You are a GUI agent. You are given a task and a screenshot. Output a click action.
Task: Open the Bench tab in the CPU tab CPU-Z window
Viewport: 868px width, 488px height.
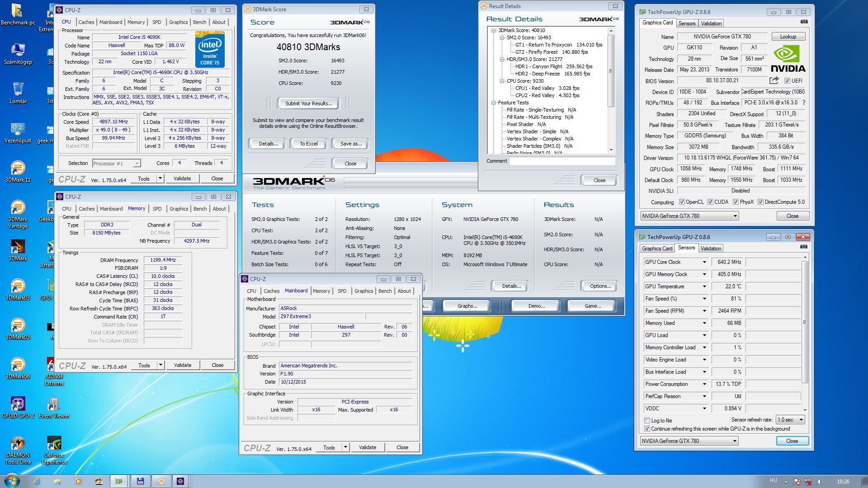tap(199, 22)
